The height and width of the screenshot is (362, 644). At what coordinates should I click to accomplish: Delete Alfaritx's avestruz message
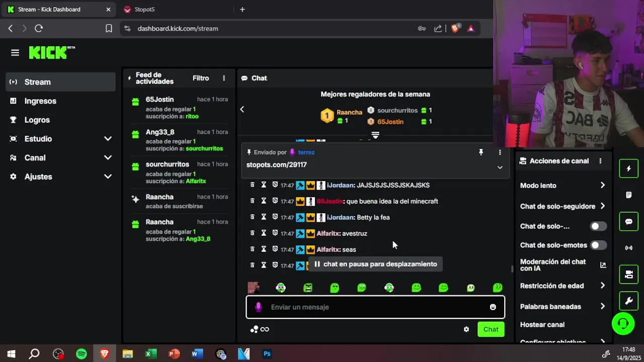tap(253, 233)
